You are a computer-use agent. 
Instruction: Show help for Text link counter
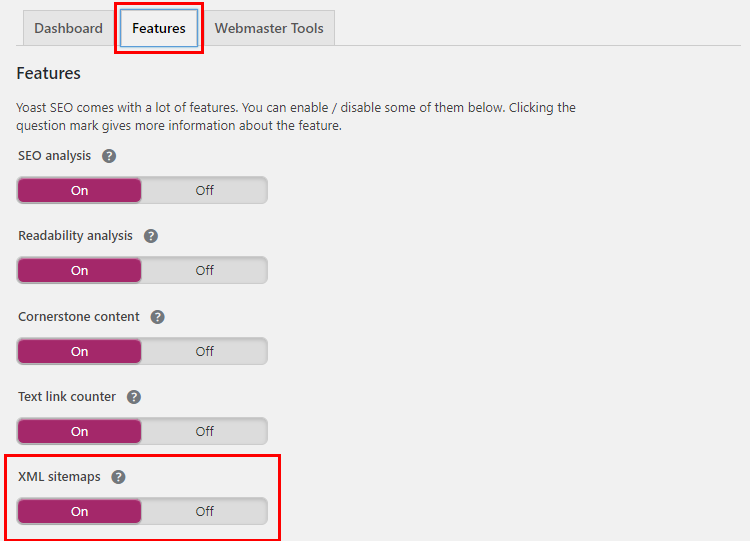pos(134,397)
